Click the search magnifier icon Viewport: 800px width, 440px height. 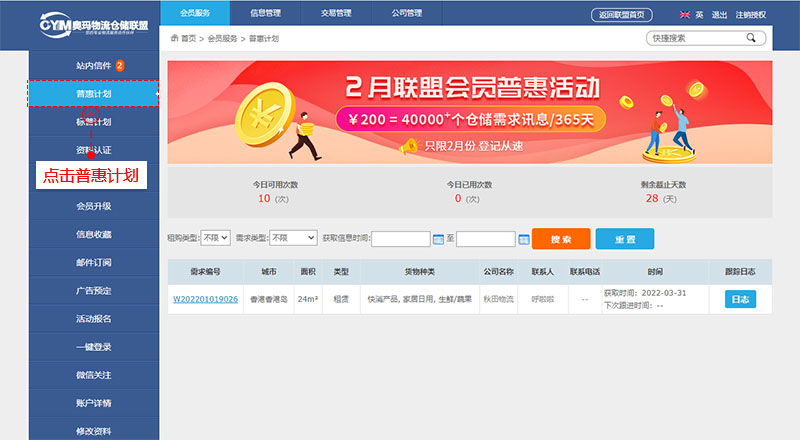coord(751,38)
